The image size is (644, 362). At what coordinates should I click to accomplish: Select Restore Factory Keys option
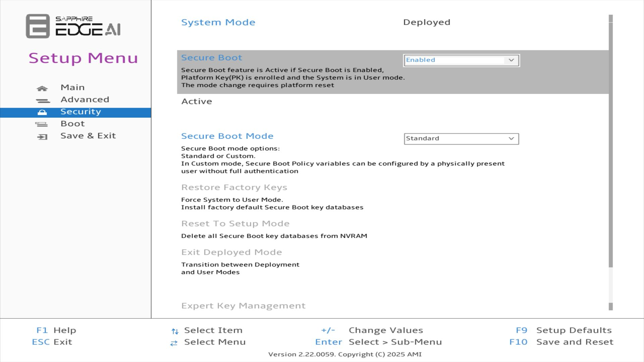pyautogui.click(x=234, y=187)
